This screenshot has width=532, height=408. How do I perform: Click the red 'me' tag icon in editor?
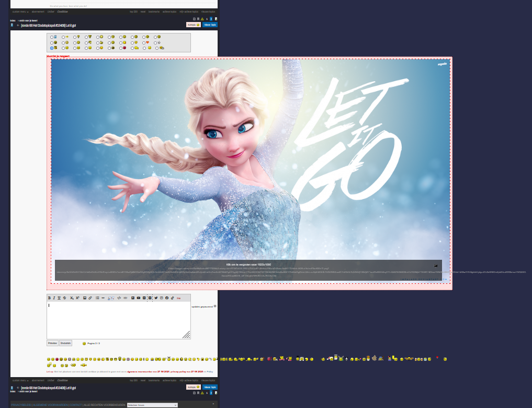(178, 298)
